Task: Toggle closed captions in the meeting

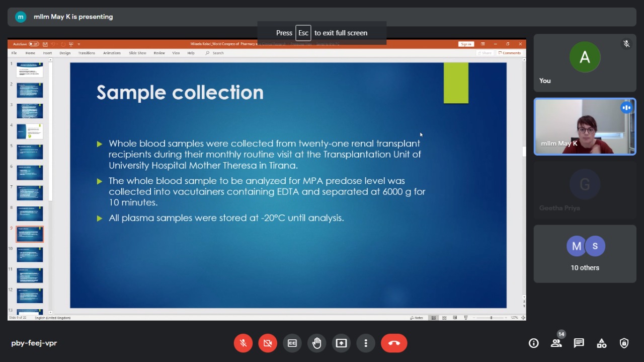Action: pyautogui.click(x=292, y=343)
